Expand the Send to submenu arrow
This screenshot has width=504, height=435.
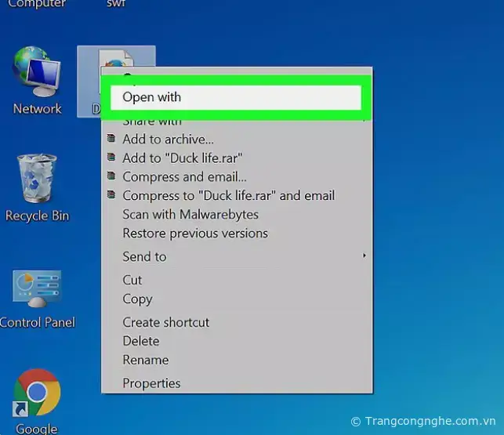pyautogui.click(x=364, y=256)
